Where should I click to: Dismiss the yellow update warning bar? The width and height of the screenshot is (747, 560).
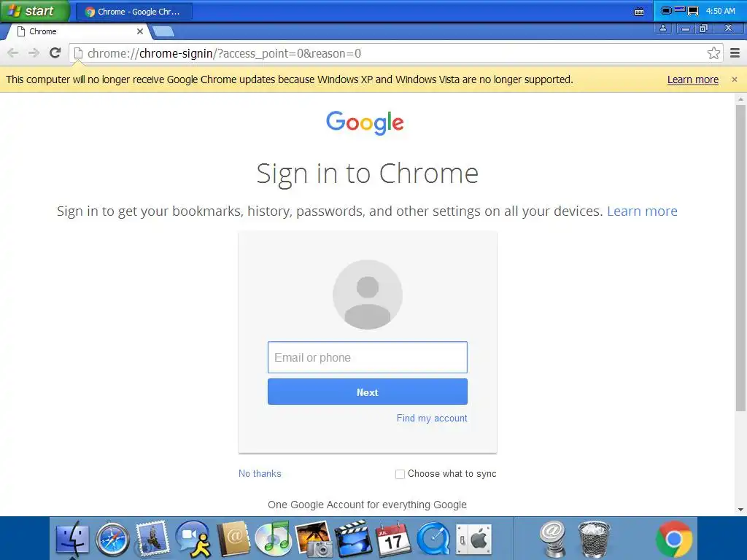735,79
